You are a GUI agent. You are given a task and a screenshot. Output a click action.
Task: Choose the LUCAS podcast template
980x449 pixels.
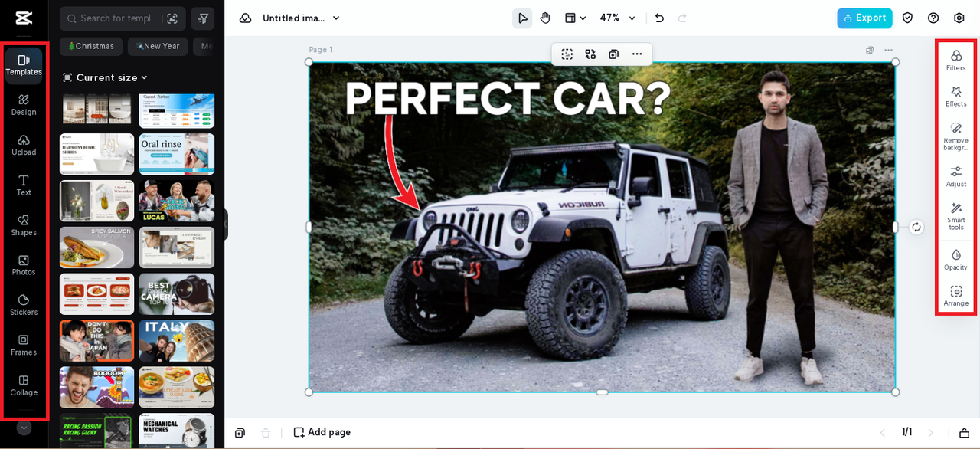pyautogui.click(x=177, y=201)
